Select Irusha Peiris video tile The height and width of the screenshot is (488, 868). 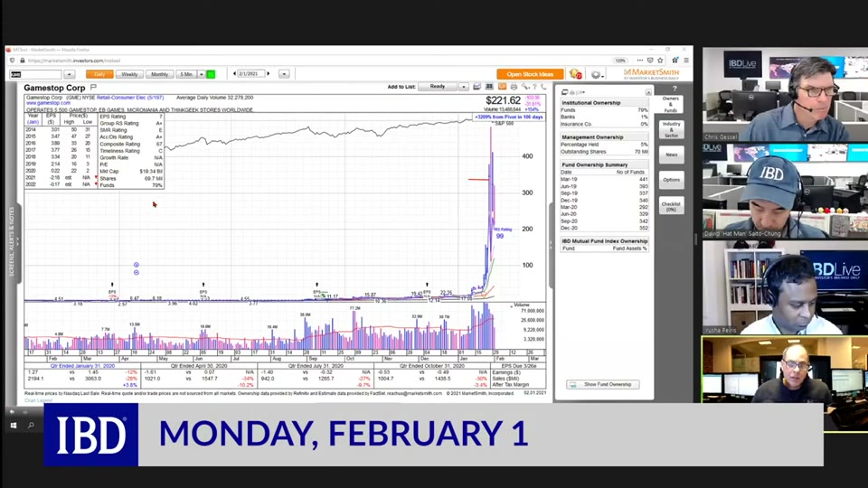785,287
